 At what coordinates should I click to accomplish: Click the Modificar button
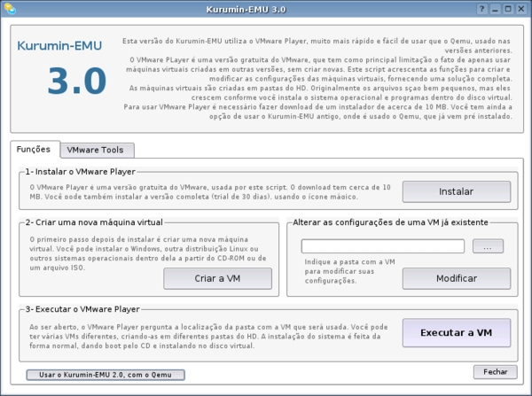457,278
